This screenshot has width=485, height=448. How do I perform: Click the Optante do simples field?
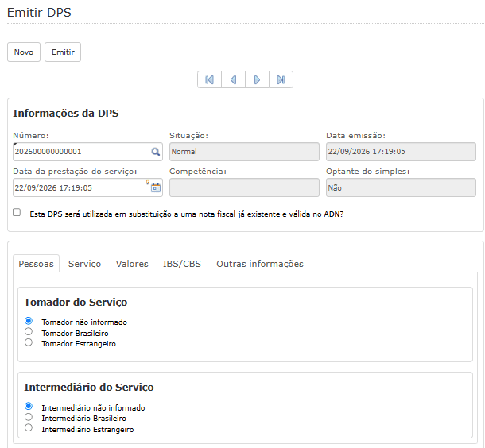tap(401, 187)
